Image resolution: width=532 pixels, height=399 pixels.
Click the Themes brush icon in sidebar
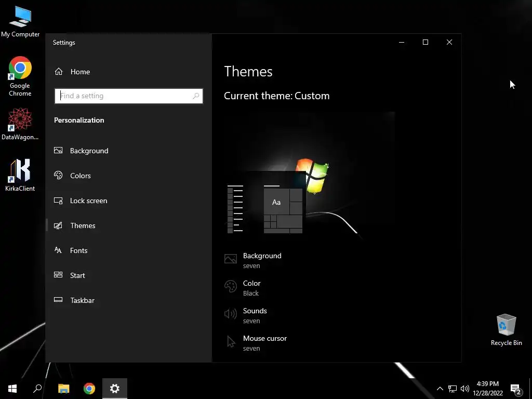[58, 225]
